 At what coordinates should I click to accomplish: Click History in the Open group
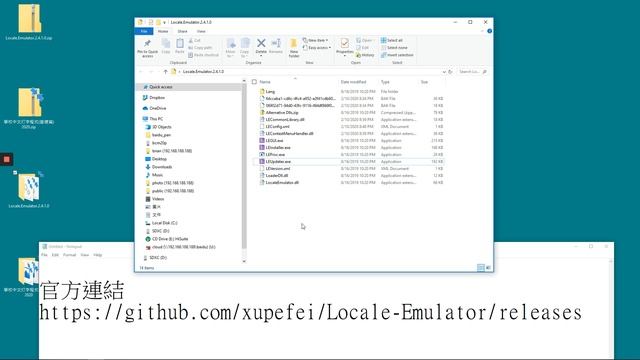[x=365, y=55]
